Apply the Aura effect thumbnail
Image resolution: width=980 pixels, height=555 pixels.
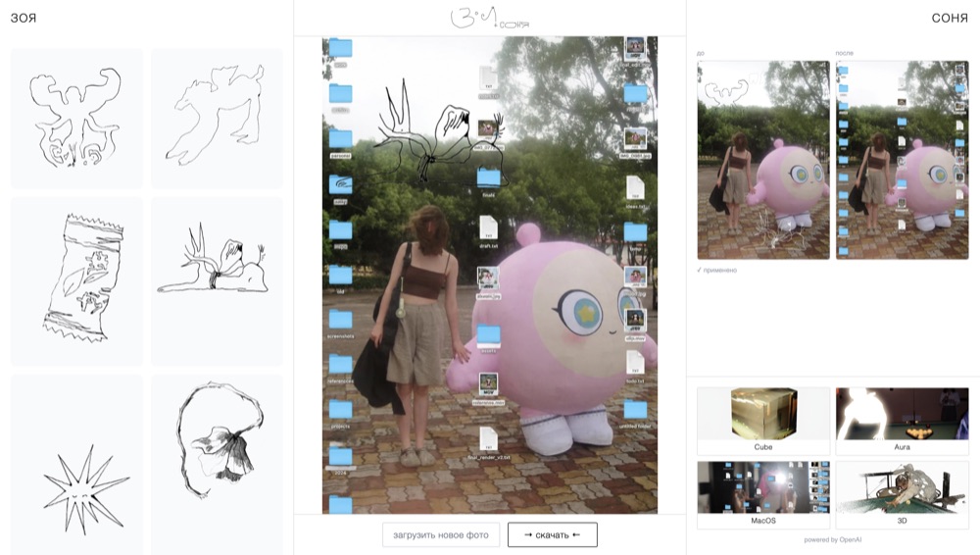[902, 414]
